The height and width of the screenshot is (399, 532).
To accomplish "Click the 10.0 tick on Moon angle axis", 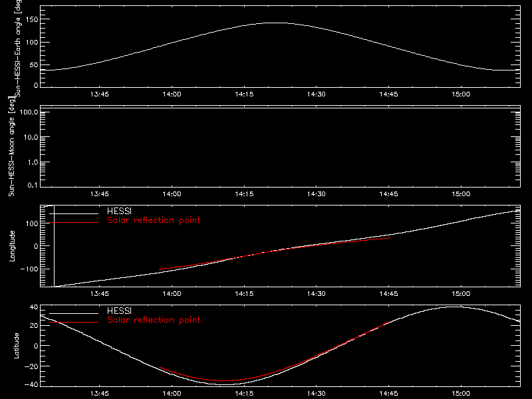I will [x=31, y=137].
